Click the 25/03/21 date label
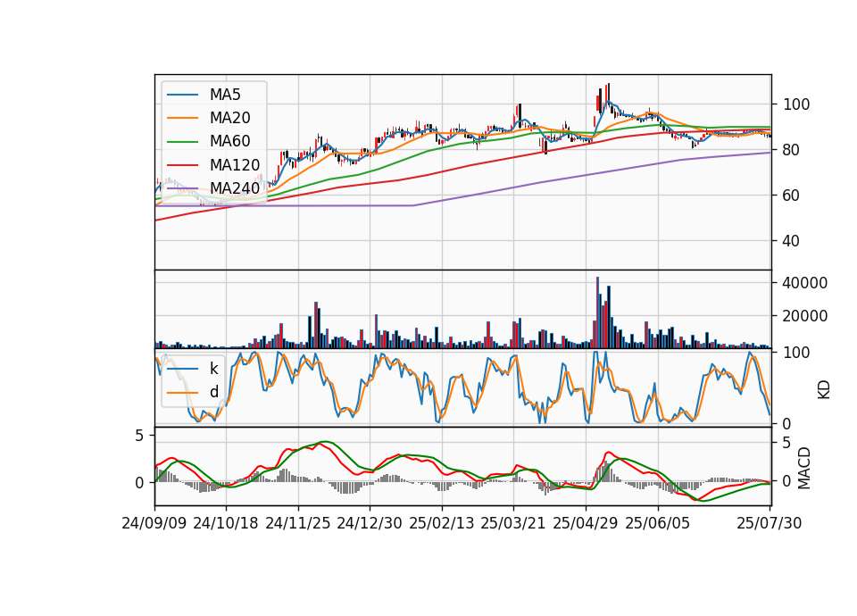 513,523
